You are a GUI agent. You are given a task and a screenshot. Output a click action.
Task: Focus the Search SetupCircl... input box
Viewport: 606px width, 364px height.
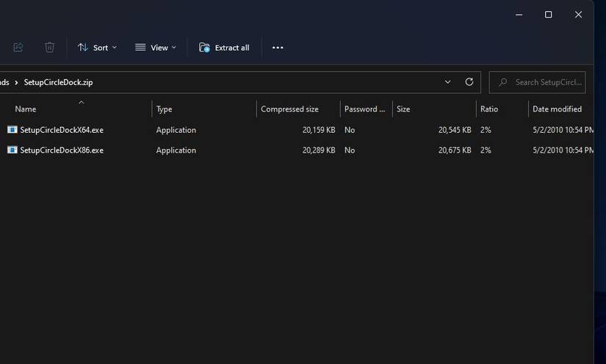[537, 82]
